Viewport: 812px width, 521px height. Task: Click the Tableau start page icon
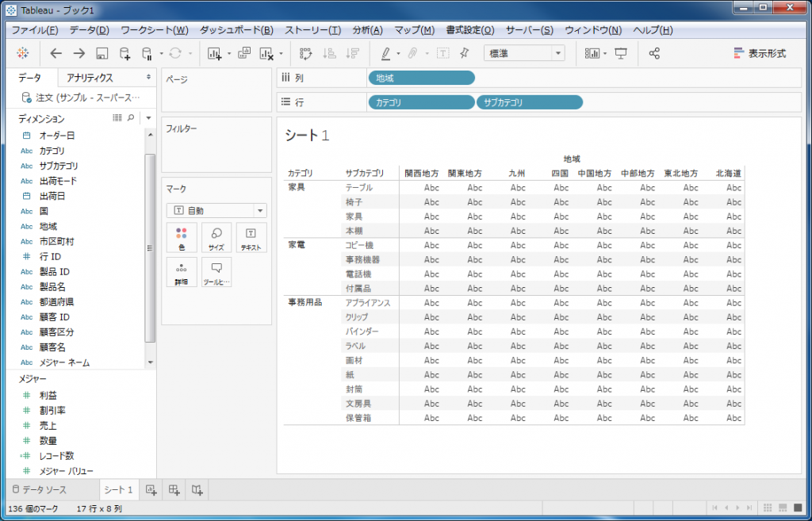click(21, 53)
